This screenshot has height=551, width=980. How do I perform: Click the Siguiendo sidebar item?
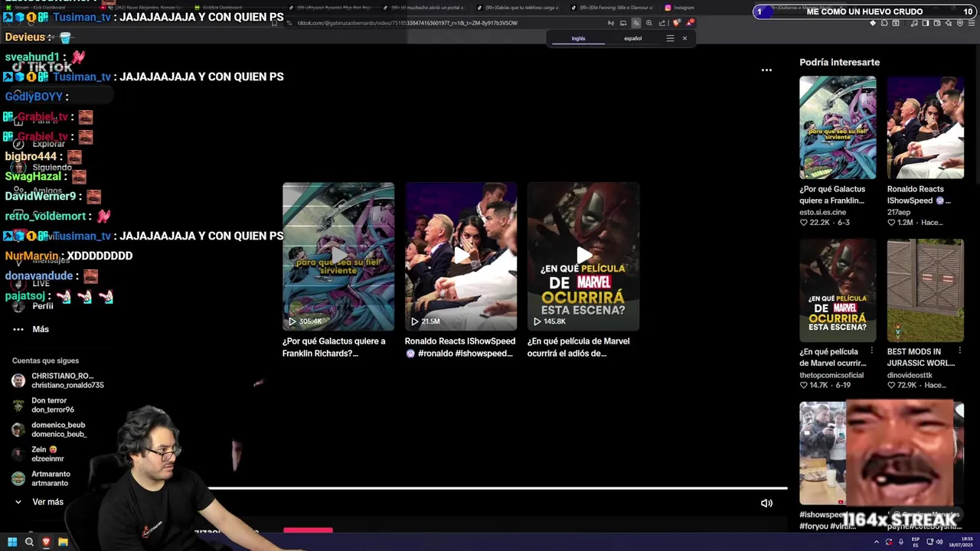[43, 167]
